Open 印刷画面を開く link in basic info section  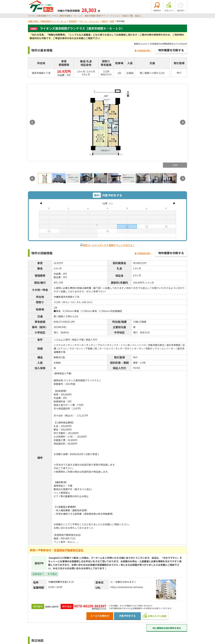coord(143,50)
